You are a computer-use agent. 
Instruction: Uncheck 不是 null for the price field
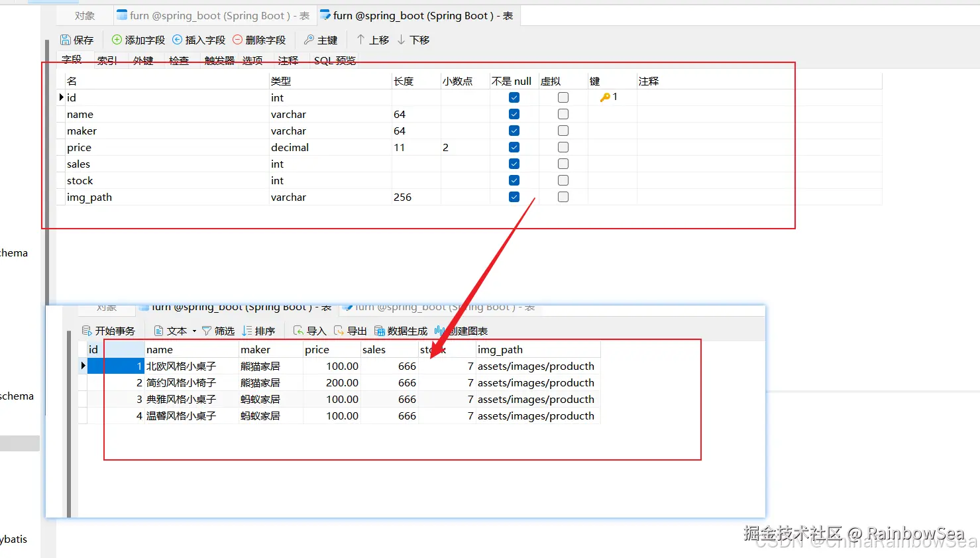[x=514, y=147]
